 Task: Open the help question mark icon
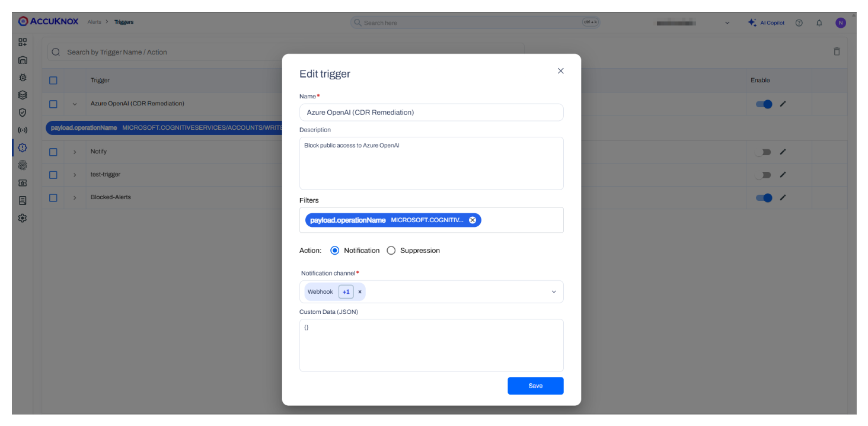(799, 23)
